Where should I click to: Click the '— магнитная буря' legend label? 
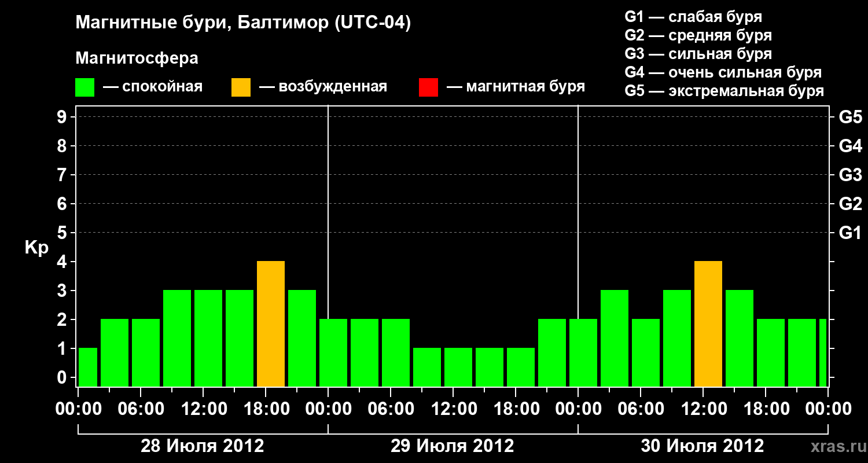tap(516, 87)
